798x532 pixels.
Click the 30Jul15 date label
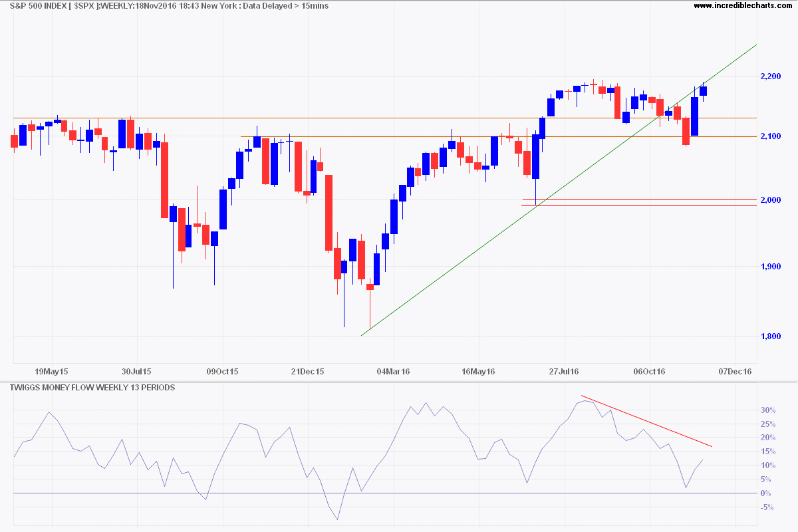point(136,371)
